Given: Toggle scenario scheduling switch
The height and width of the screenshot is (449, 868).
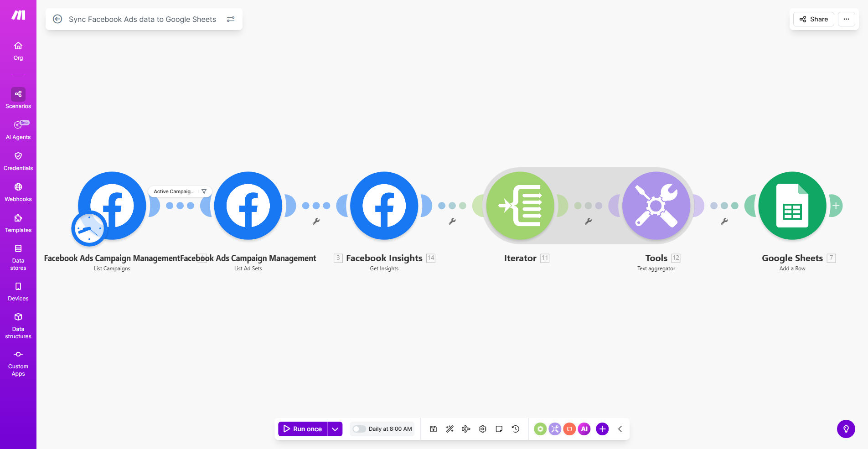Looking at the screenshot, I should pos(359,429).
